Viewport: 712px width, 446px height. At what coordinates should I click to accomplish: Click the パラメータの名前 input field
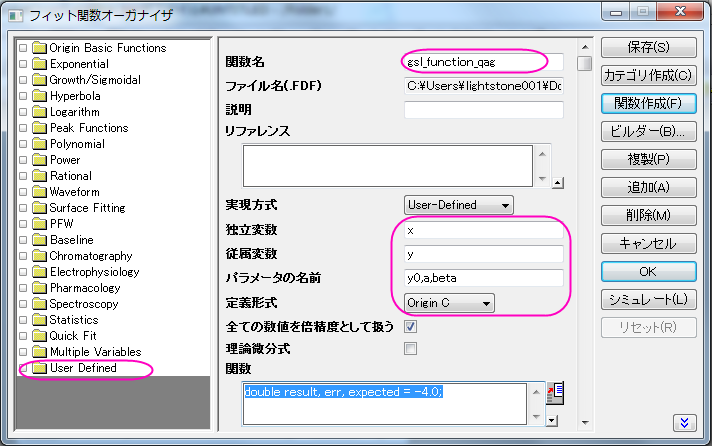tap(484, 278)
